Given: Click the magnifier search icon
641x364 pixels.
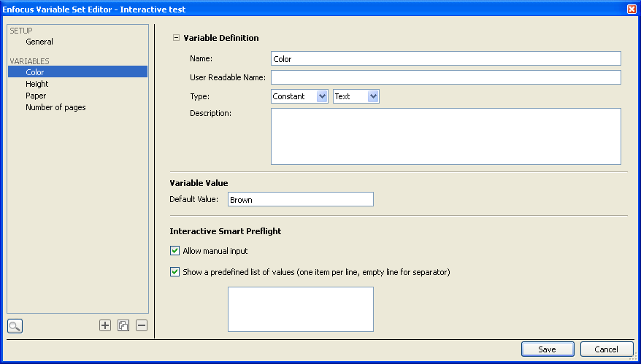Looking at the screenshot, I should [x=15, y=326].
